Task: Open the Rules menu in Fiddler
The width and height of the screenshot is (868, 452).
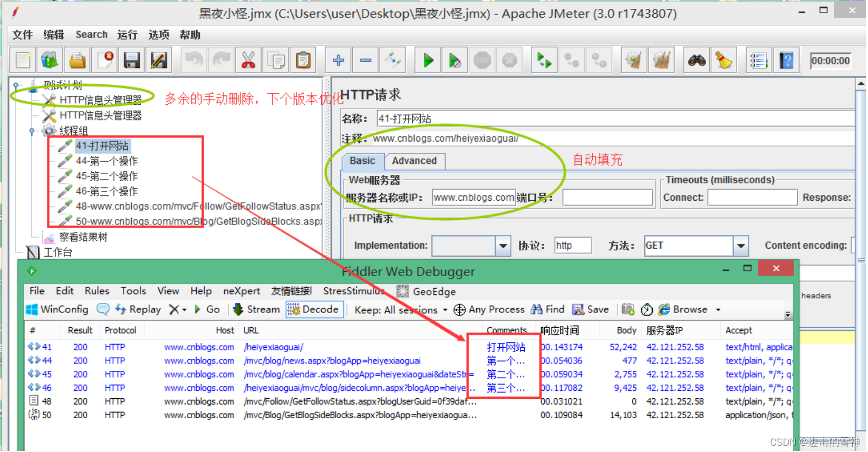Action: point(97,291)
